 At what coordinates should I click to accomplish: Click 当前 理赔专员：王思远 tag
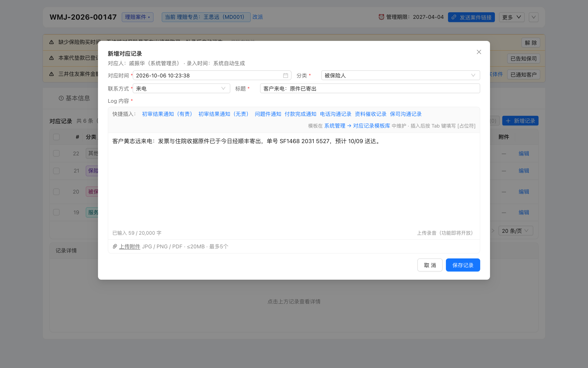(206, 17)
